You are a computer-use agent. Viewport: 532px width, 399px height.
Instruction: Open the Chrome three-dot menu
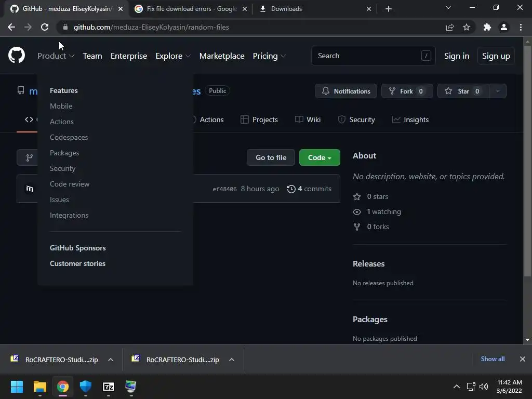click(x=521, y=27)
